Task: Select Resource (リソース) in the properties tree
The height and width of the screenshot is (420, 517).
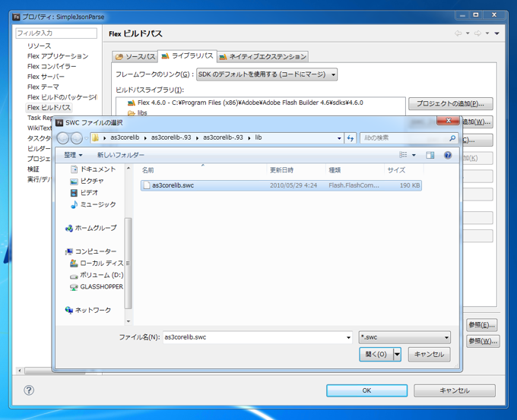Action: (40, 46)
